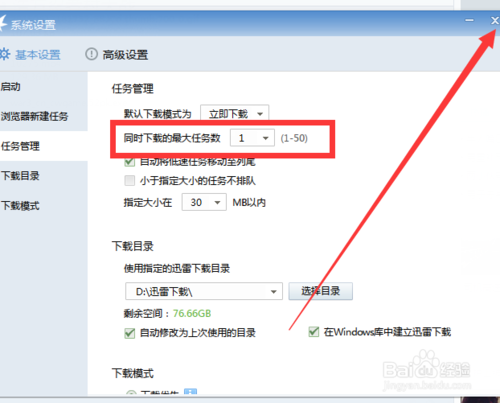The height and width of the screenshot is (403, 500).
Task: Toggle 自动修改为上次使用的目录 checkbox
Action: tap(130, 333)
